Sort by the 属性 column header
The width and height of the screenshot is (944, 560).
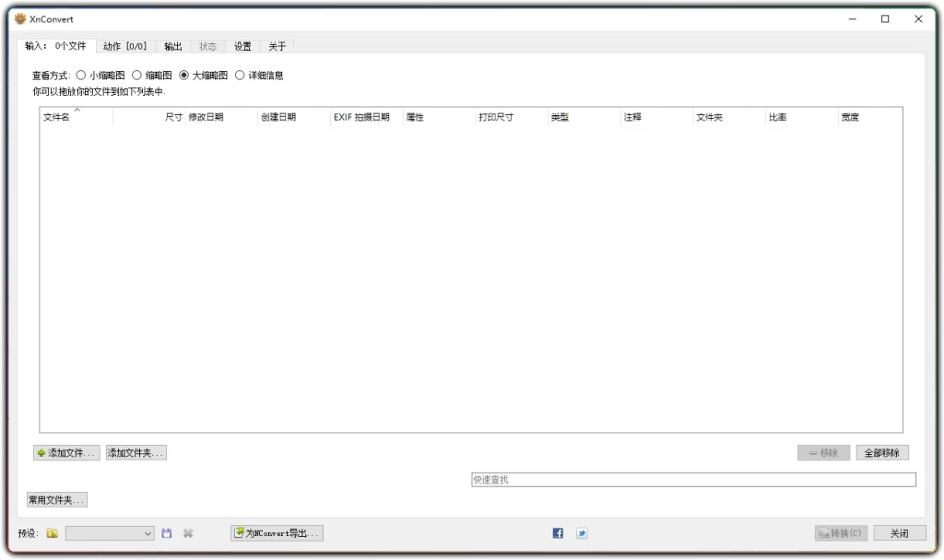tap(439, 117)
